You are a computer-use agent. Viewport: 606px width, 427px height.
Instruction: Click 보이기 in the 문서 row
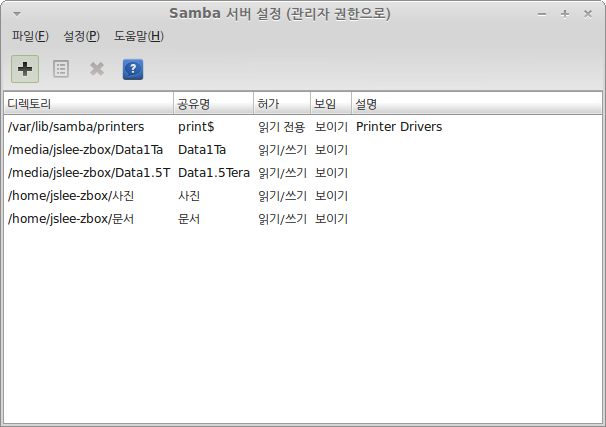tap(331, 219)
